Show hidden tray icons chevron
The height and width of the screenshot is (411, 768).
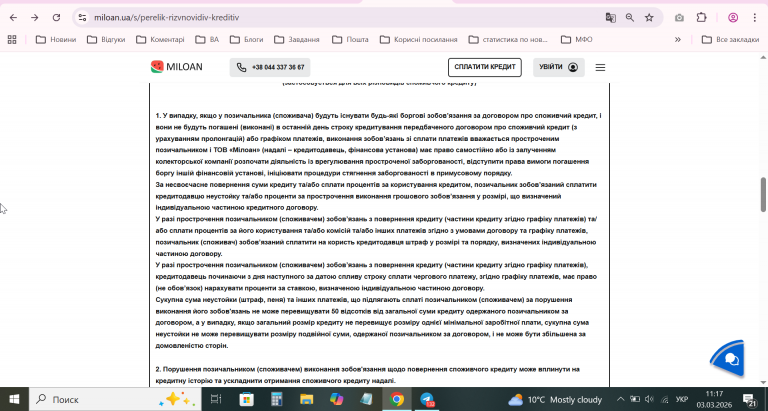tap(620, 399)
